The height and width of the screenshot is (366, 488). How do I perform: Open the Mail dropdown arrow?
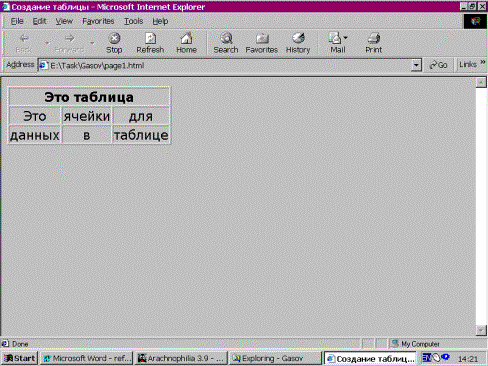[x=346, y=38]
